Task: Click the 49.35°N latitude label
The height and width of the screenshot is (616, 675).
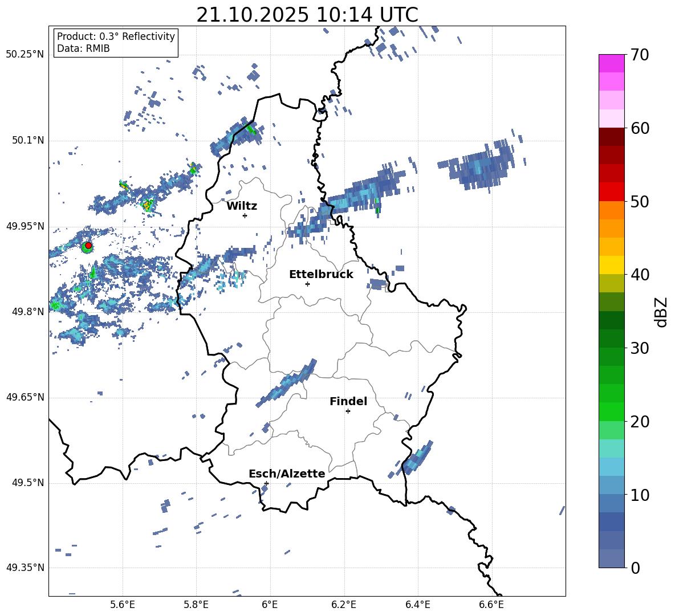Action: pyautogui.click(x=25, y=568)
